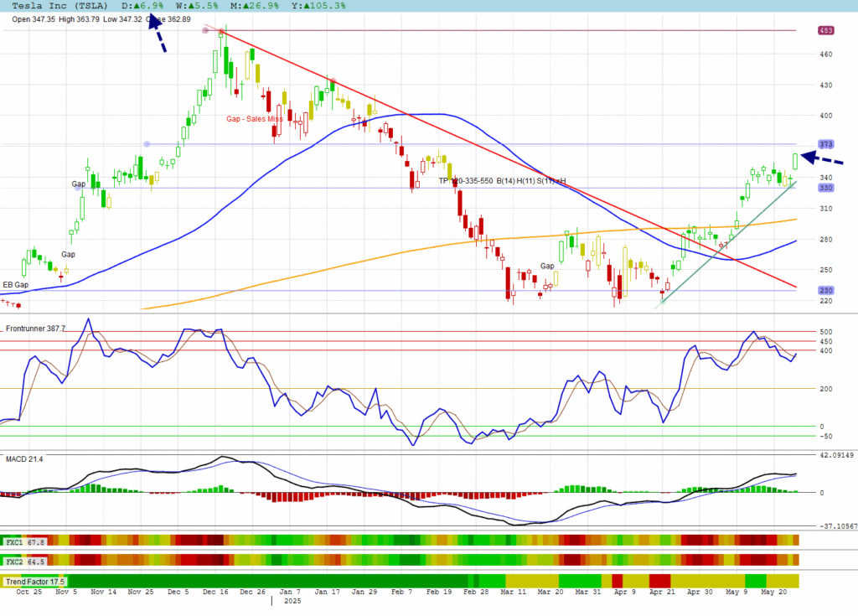The width and height of the screenshot is (858, 616).
Task: Click the 200 level on Frontrunner scale
Action: [x=825, y=389]
